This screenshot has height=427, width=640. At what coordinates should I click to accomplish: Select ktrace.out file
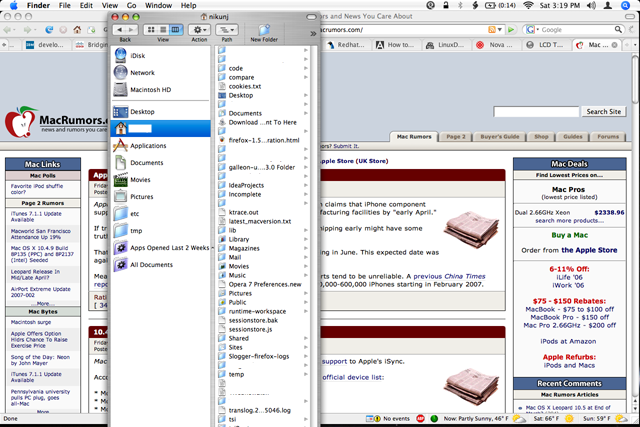point(243,212)
